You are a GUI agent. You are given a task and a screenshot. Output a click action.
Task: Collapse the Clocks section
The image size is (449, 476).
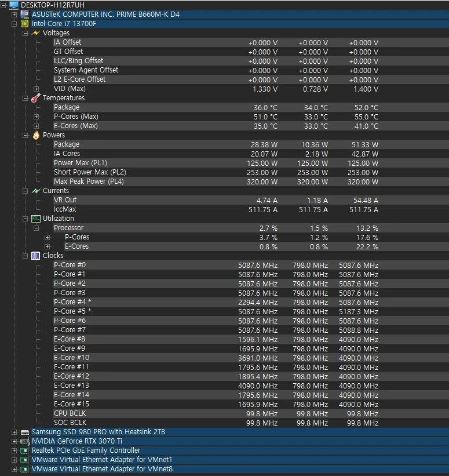[x=25, y=256]
